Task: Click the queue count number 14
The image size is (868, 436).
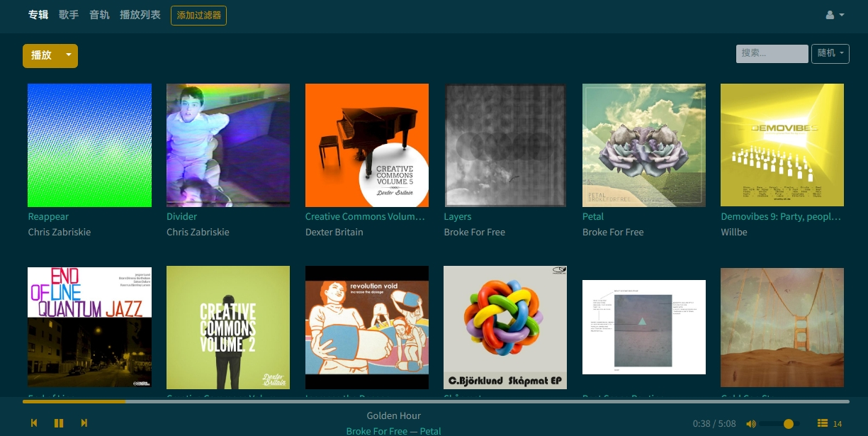Action: point(838,424)
